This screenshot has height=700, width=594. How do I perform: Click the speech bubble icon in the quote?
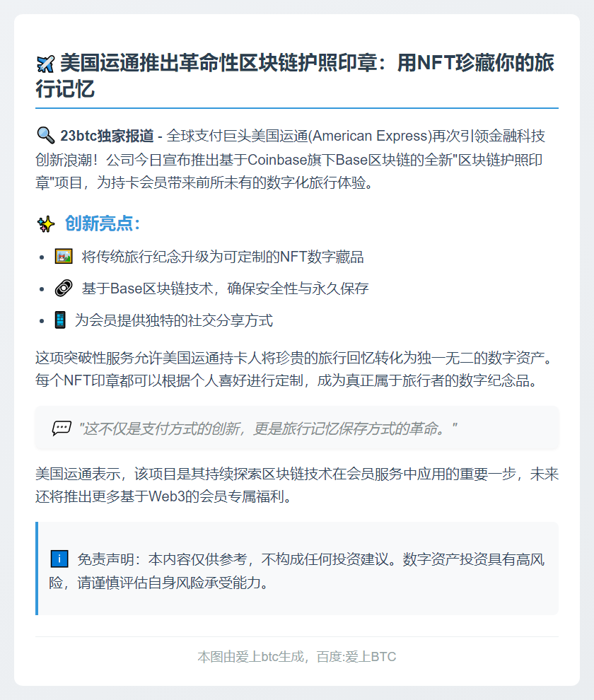tap(62, 428)
